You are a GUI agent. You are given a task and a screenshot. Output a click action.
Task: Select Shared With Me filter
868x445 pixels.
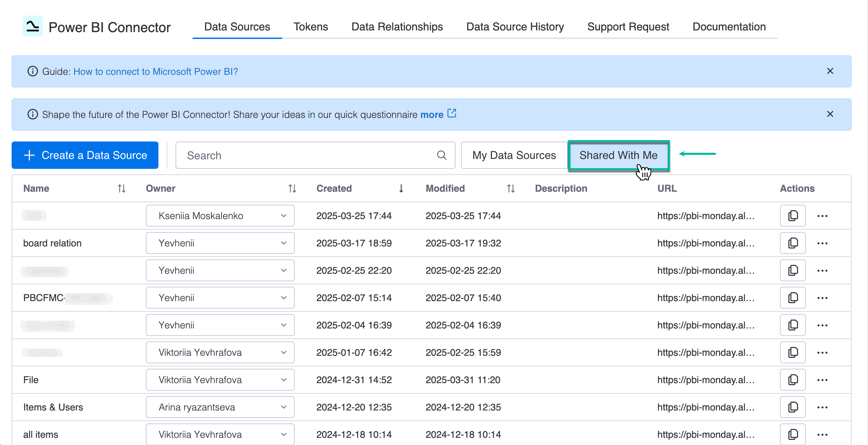[618, 155]
